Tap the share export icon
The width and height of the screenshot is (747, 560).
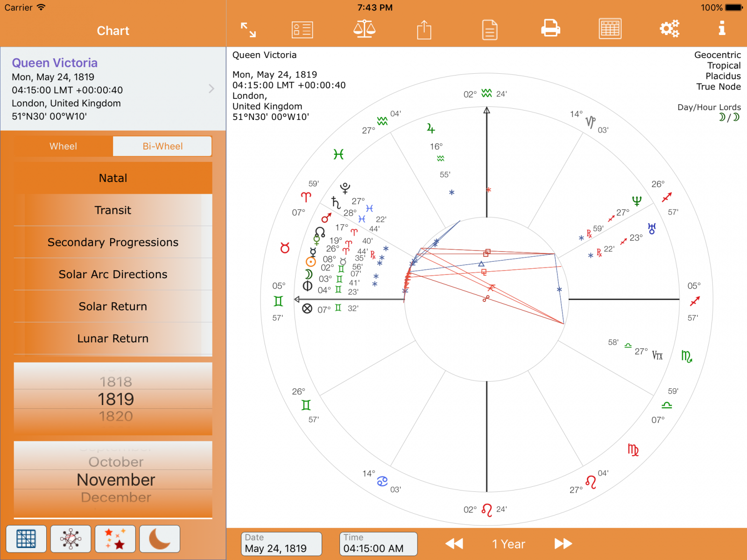coord(424,30)
